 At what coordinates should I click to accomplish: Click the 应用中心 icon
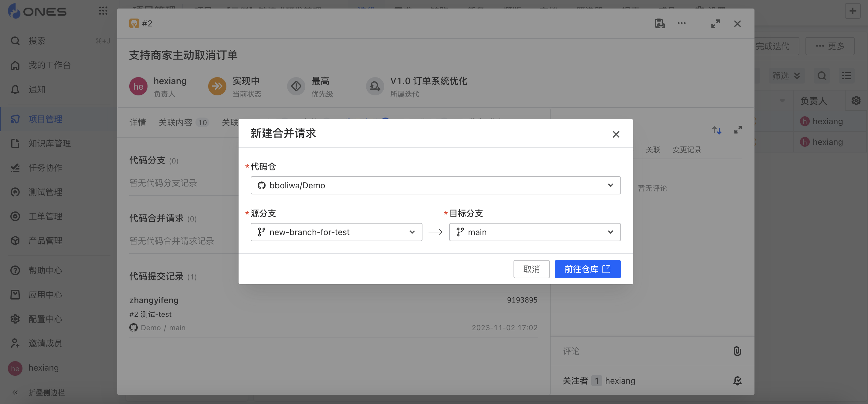[x=15, y=294]
